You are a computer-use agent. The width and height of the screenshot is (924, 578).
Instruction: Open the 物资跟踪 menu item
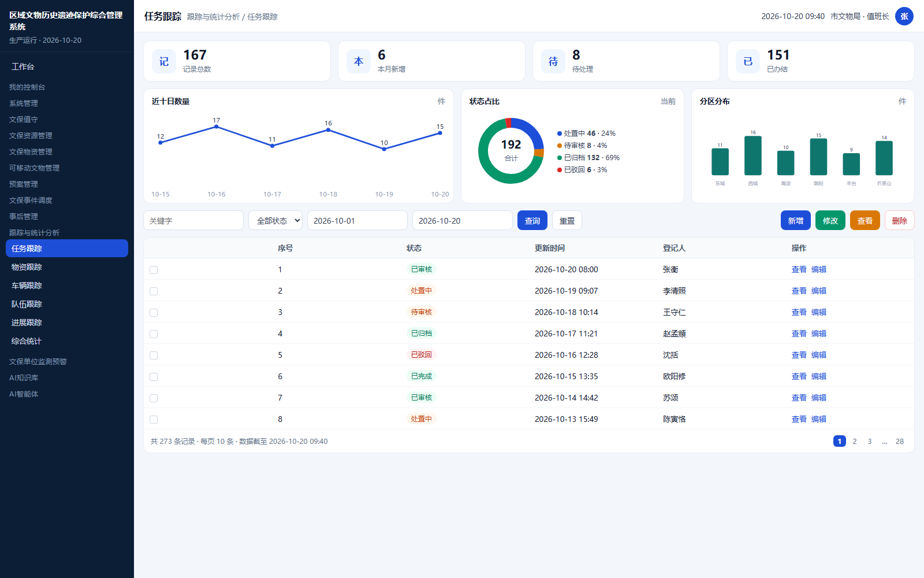(x=67, y=267)
